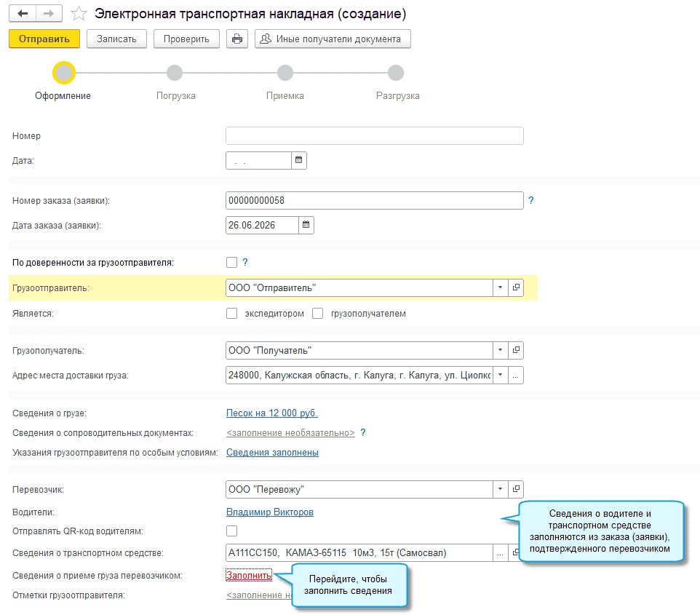Enable По доверенности за грузоотправителя checkbox
The height and width of the screenshot is (615, 700).
point(231,262)
